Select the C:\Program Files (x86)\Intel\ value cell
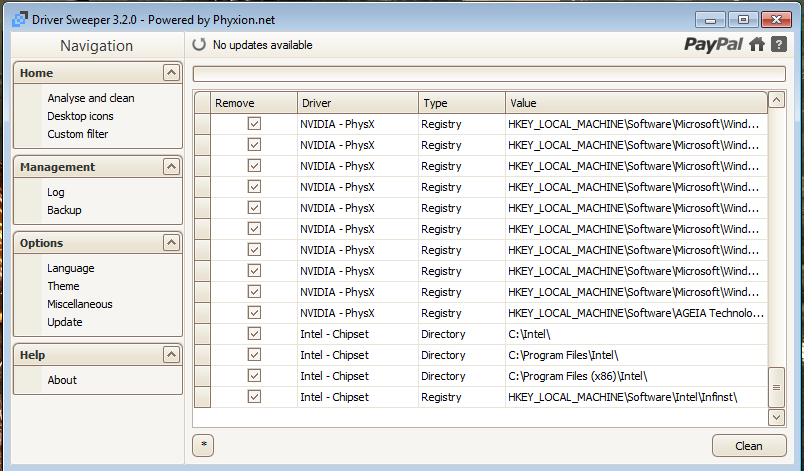The width and height of the screenshot is (804, 471). (636, 376)
